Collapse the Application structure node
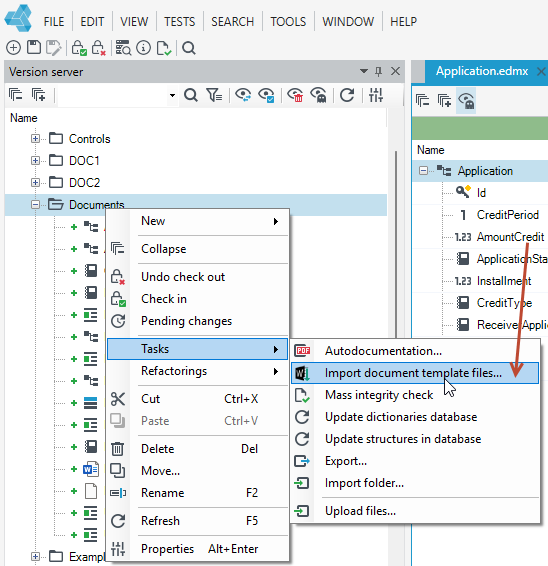This screenshot has width=548, height=566. coord(423,170)
